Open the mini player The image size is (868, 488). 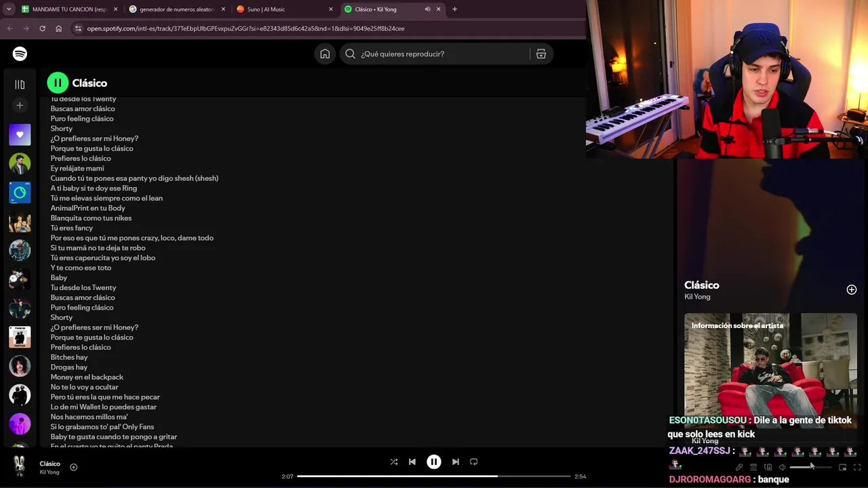click(843, 467)
